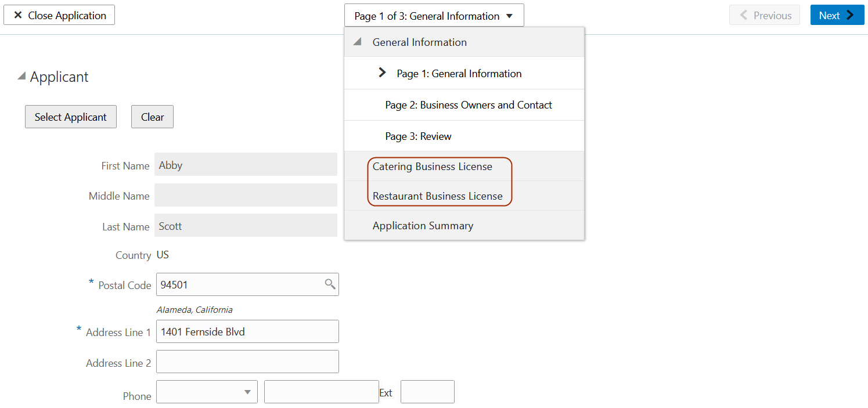Image resolution: width=868 pixels, height=408 pixels.
Task: Open the Phone type dropdown
Action: coord(207,392)
